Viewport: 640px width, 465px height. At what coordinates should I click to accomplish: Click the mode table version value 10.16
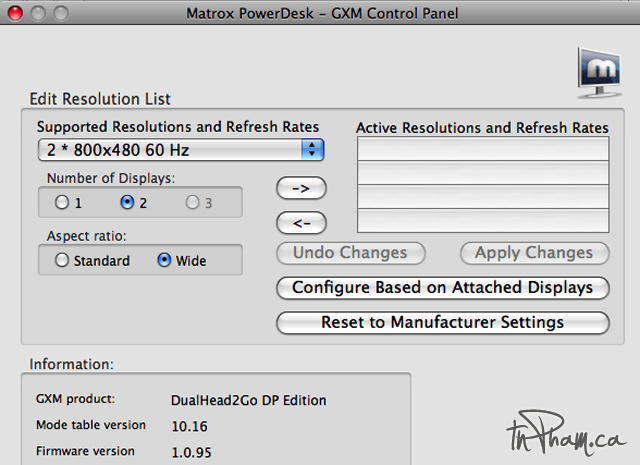[189, 427]
